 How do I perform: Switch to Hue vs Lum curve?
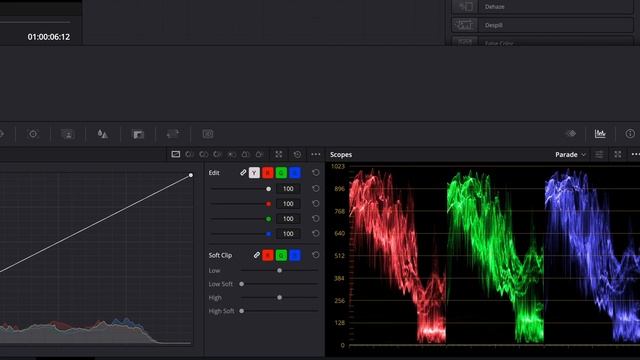pos(217,154)
